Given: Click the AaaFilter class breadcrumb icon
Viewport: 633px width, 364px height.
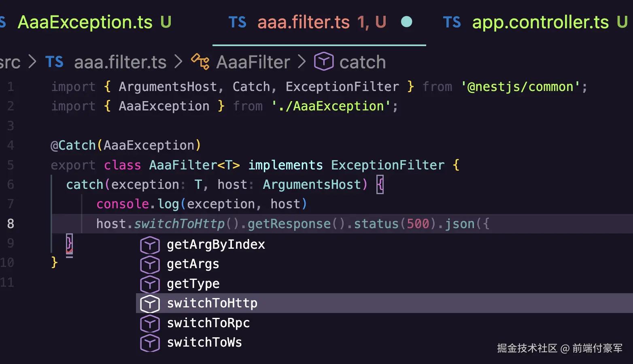Looking at the screenshot, I should [x=200, y=62].
